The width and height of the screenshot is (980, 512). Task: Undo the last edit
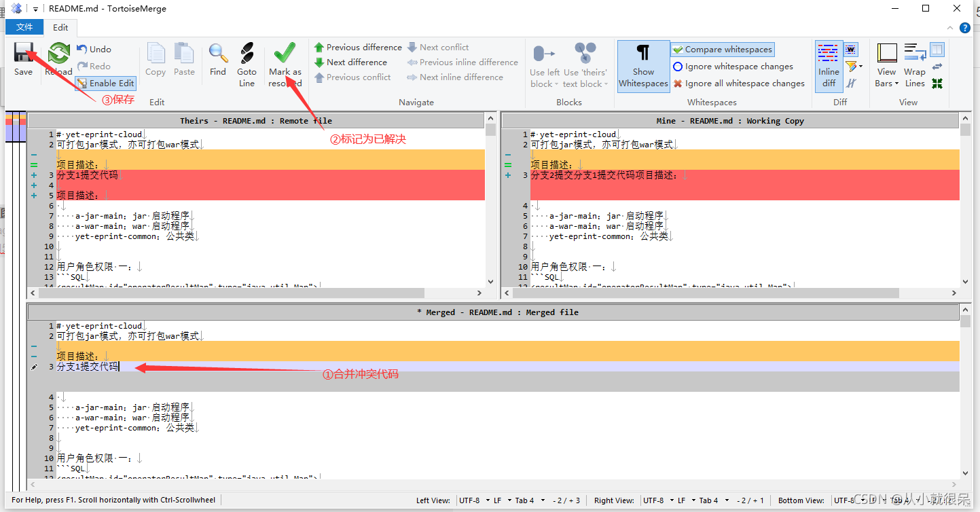(94, 49)
